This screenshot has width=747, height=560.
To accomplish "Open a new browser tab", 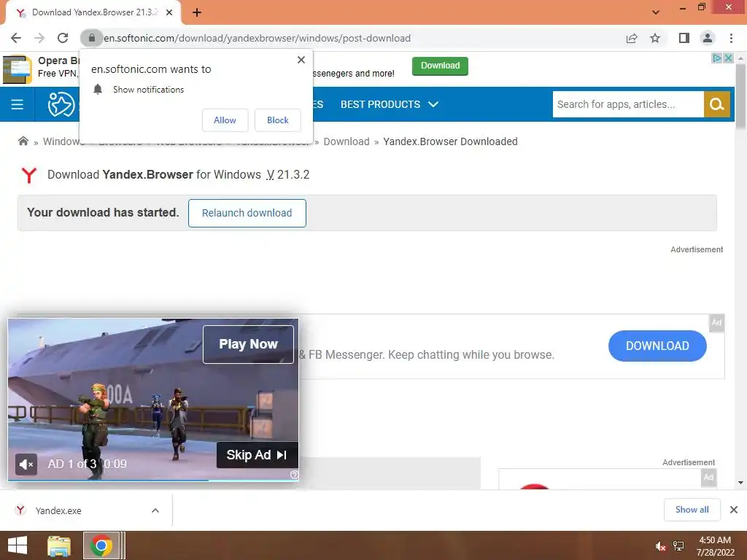I will tap(197, 12).
